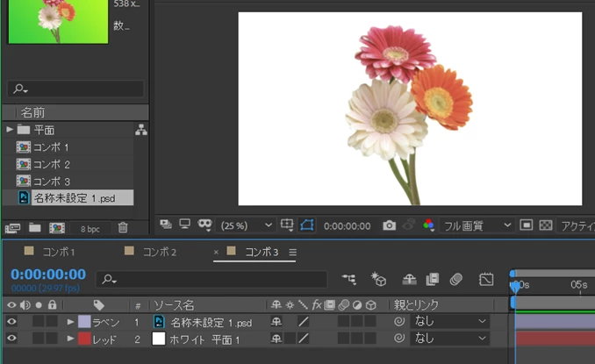
Task: Open parent dropdown なし for layer 2
Action: 450,339
